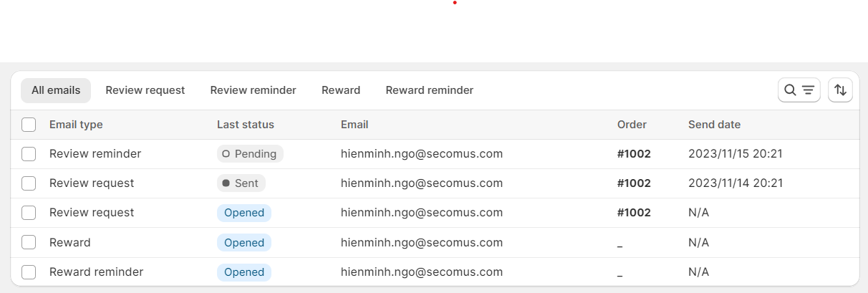Screen dimensions: 868x293
Task: Open the Review reminder tab
Action: click(254, 90)
